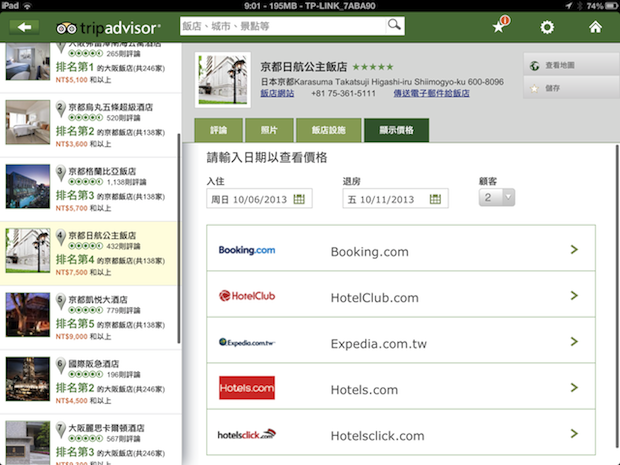Open 飯店網站 hotel website link
Screen dimensions: 620x465
(277, 93)
